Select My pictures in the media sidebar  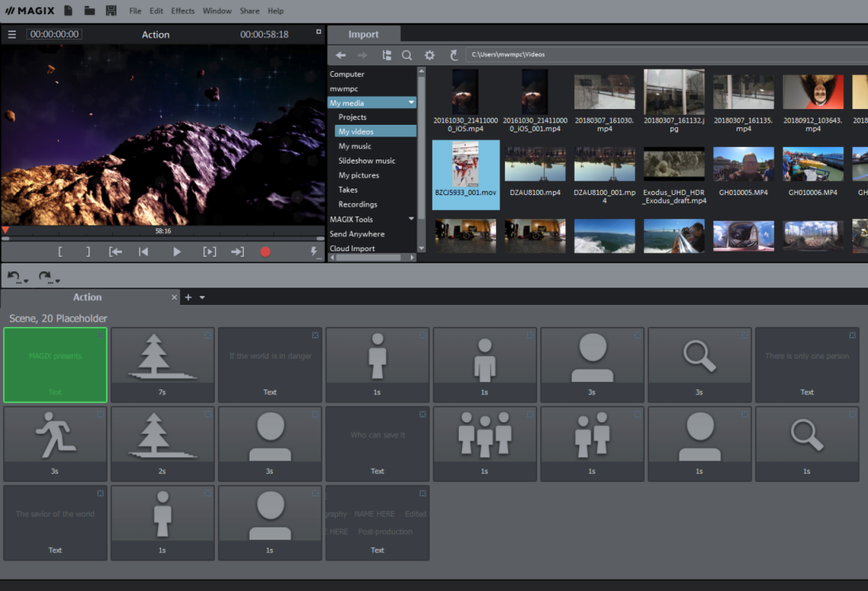point(359,174)
